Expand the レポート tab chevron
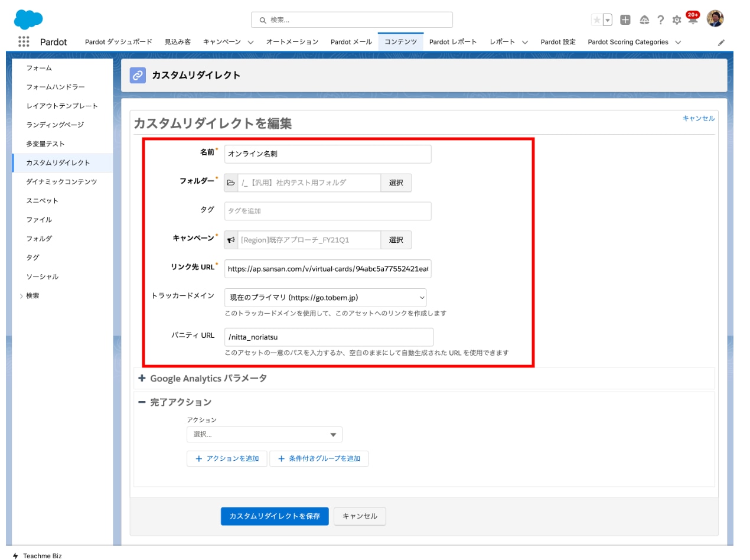Screen dimensions: 750x560 tap(524, 42)
